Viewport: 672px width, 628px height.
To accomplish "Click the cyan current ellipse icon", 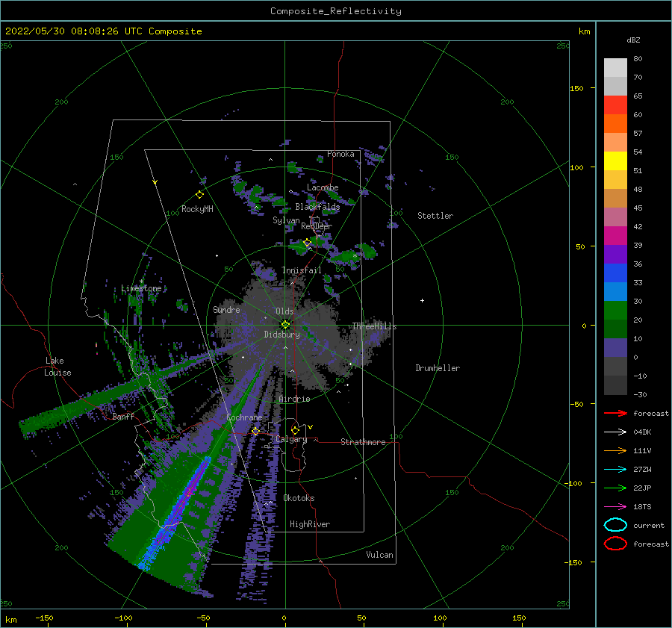I will tap(615, 525).
